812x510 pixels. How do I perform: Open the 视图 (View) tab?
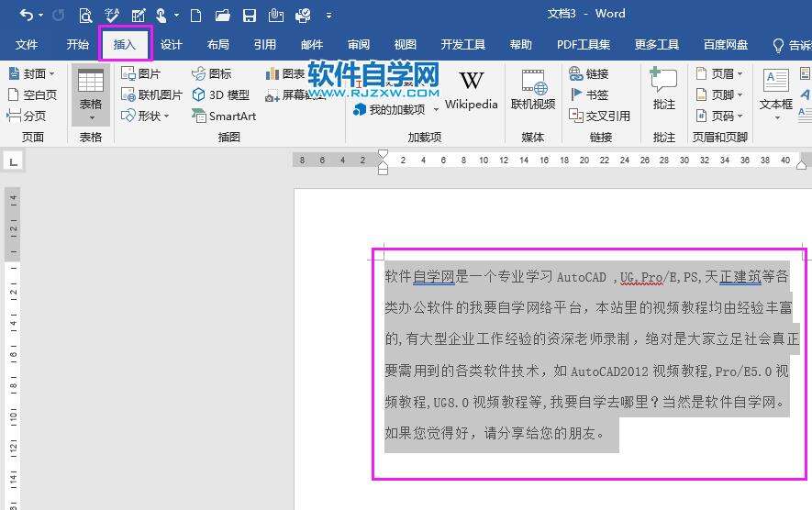pyautogui.click(x=406, y=45)
